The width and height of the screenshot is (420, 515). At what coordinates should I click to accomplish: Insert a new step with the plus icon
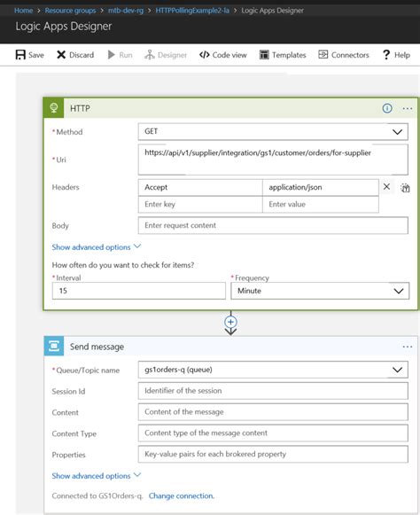(230, 322)
